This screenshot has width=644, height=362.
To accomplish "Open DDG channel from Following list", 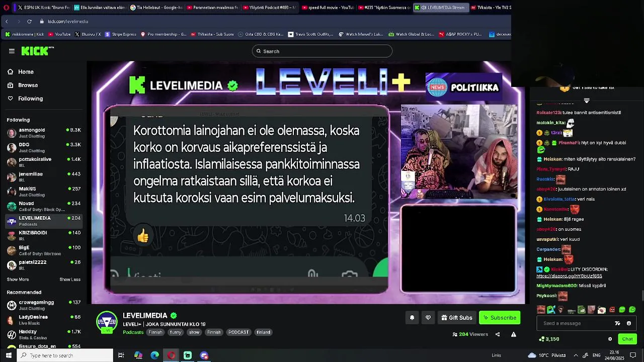I will 44,147.
